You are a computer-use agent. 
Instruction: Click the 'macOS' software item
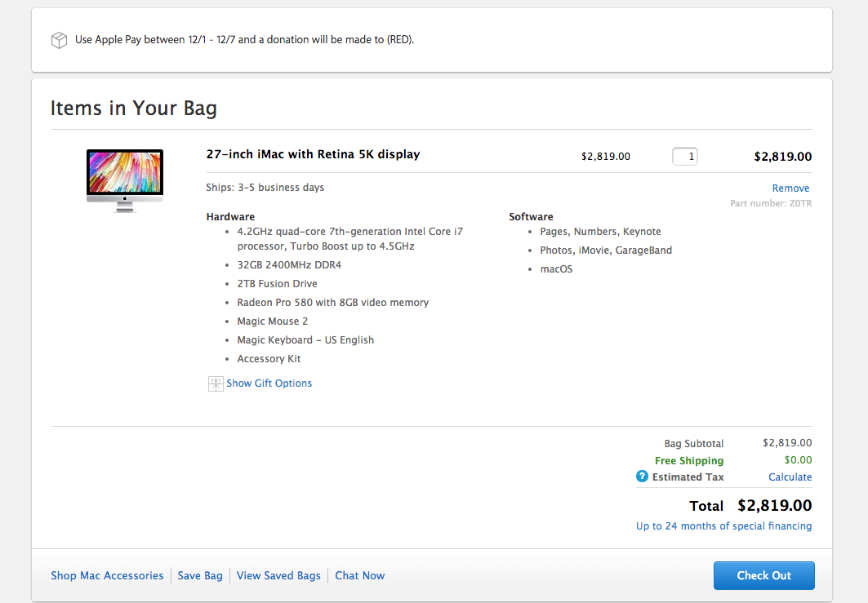point(556,269)
